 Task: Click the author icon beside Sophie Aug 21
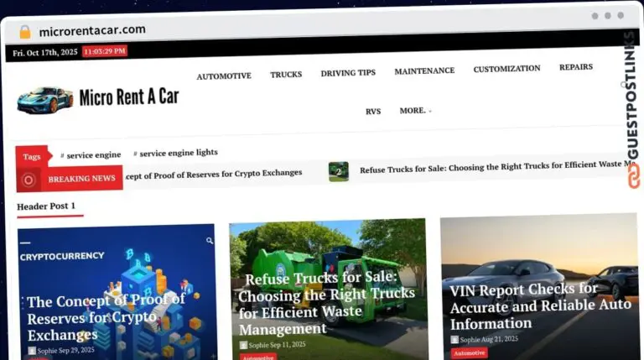[454, 340]
